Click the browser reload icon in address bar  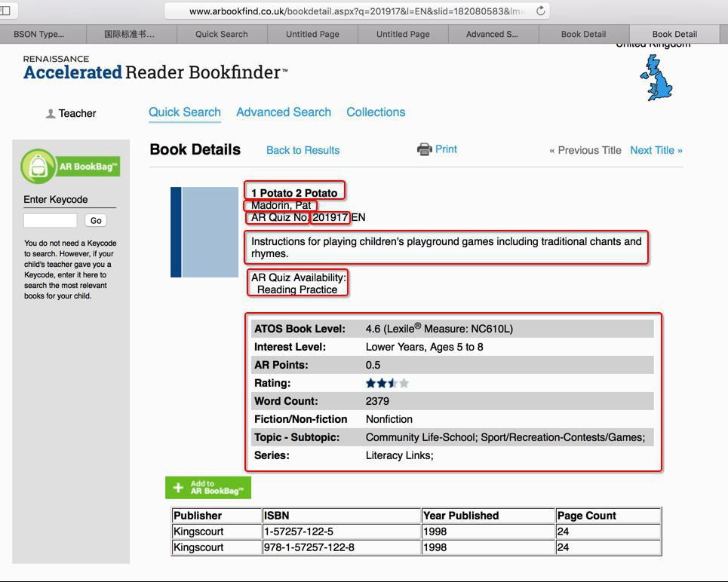tap(540, 11)
